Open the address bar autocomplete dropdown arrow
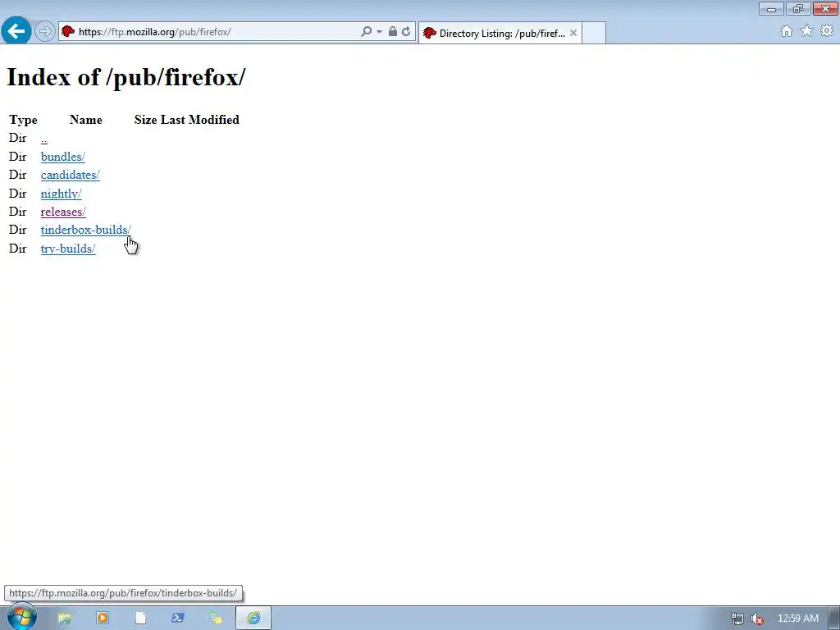This screenshot has width=840, height=630. click(x=379, y=32)
